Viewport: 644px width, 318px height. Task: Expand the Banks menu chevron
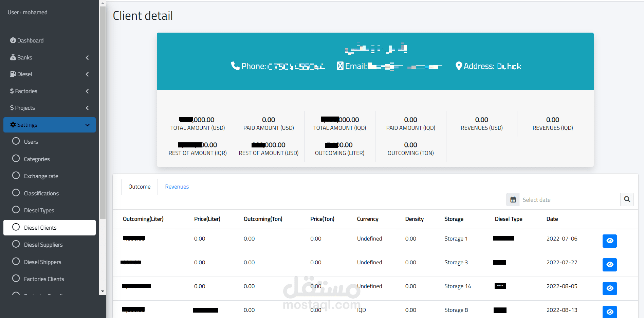pos(87,57)
